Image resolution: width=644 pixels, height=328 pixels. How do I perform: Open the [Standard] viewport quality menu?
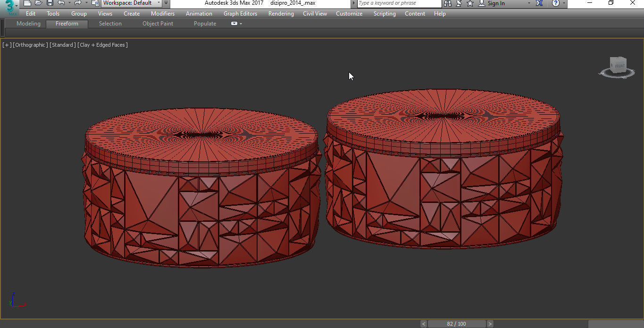tap(62, 45)
